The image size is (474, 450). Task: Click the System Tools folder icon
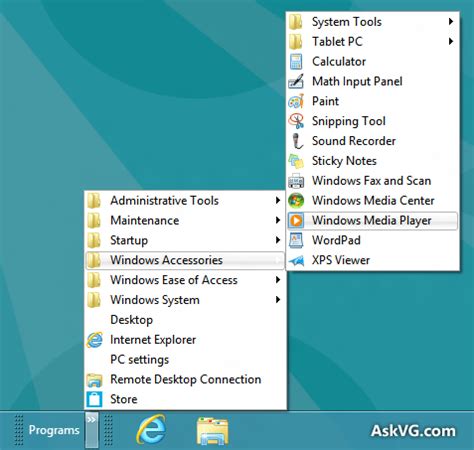(296, 22)
